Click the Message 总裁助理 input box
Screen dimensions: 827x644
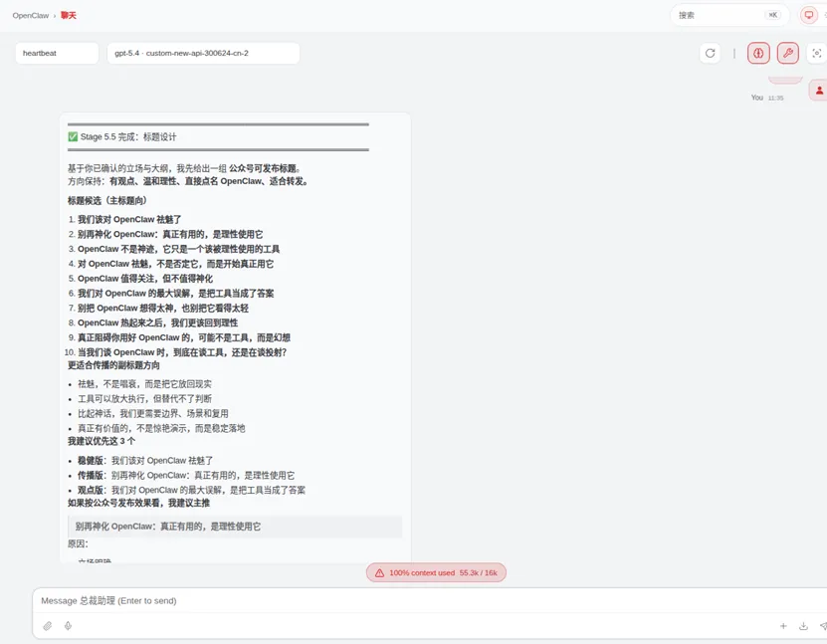430,601
